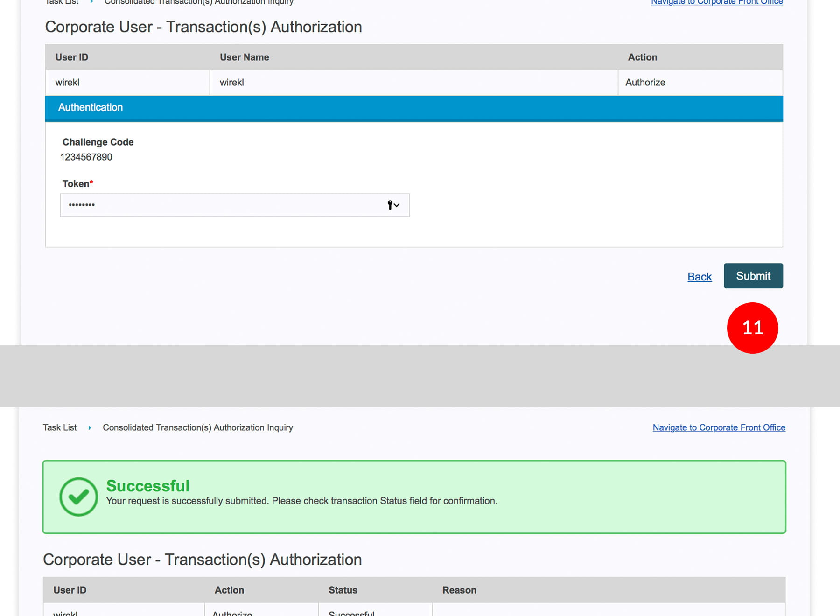
Task: Select Task List breadcrumb above success banner
Action: click(60, 427)
